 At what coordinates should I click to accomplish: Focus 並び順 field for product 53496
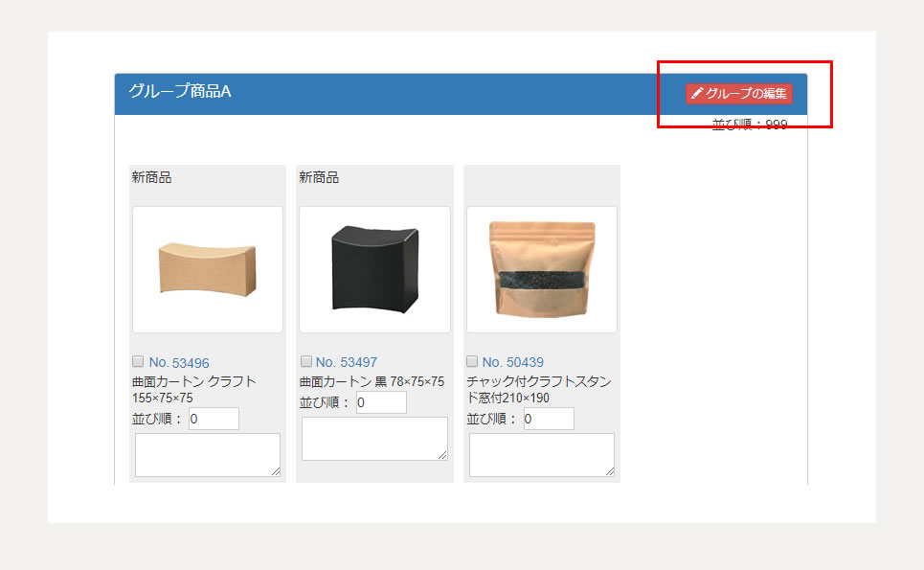tap(214, 419)
